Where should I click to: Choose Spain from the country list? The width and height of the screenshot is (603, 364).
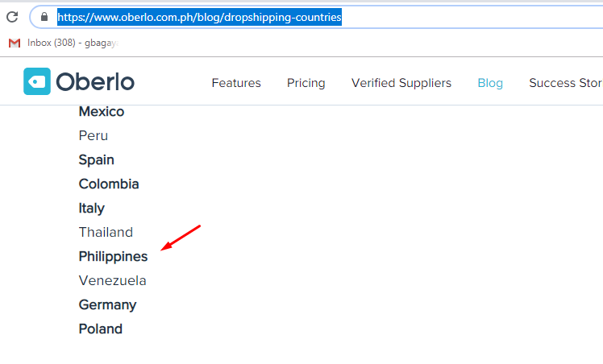pyautogui.click(x=97, y=159)
